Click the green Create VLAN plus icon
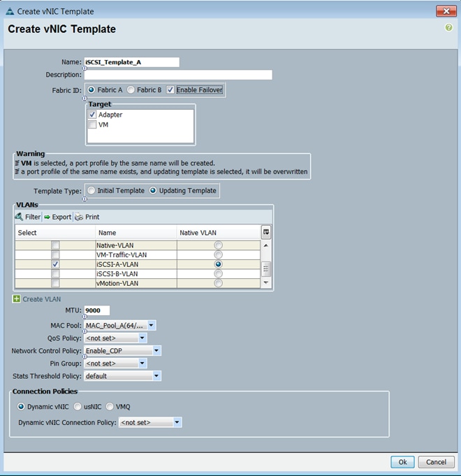 pos(16,298)
